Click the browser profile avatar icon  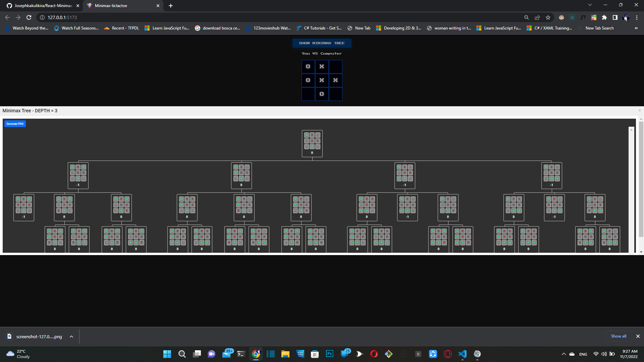626,17
